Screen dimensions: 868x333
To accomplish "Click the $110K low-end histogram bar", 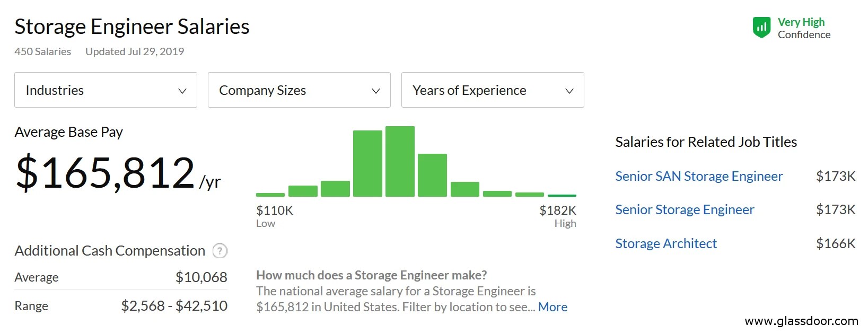I will coord(270,195).
